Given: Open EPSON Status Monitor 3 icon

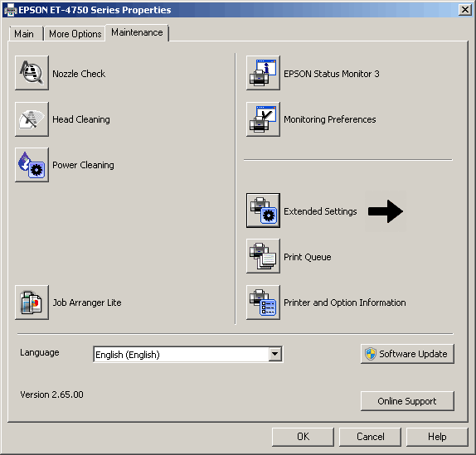Looking at the screenshot, I should click(x=263, y=73).
